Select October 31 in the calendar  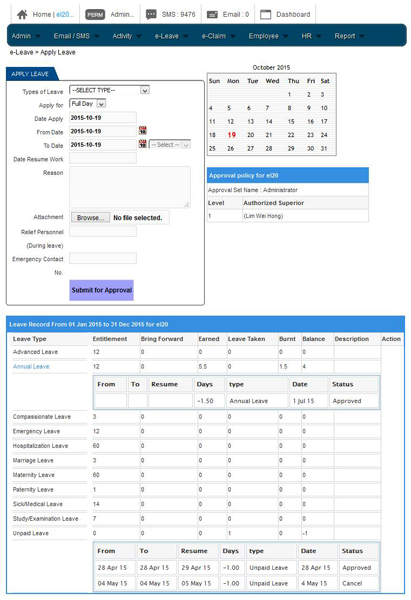[324, 148]
